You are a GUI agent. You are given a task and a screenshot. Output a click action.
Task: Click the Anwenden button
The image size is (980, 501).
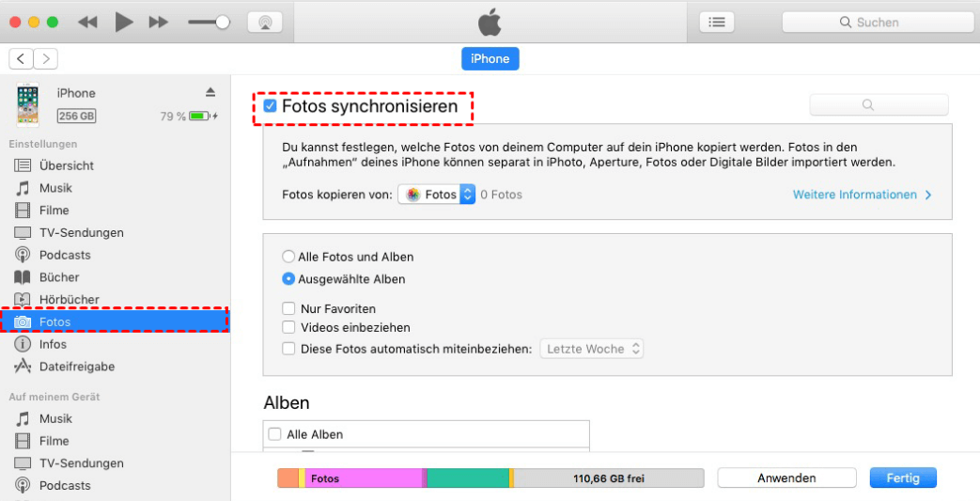[x=786, y=478]
